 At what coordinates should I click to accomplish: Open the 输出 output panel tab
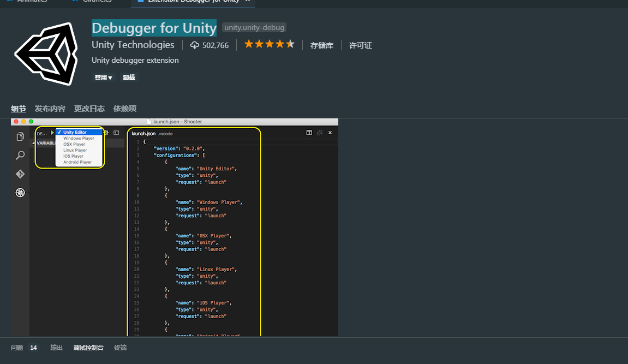pyautogui.click(x=57, y=348)
